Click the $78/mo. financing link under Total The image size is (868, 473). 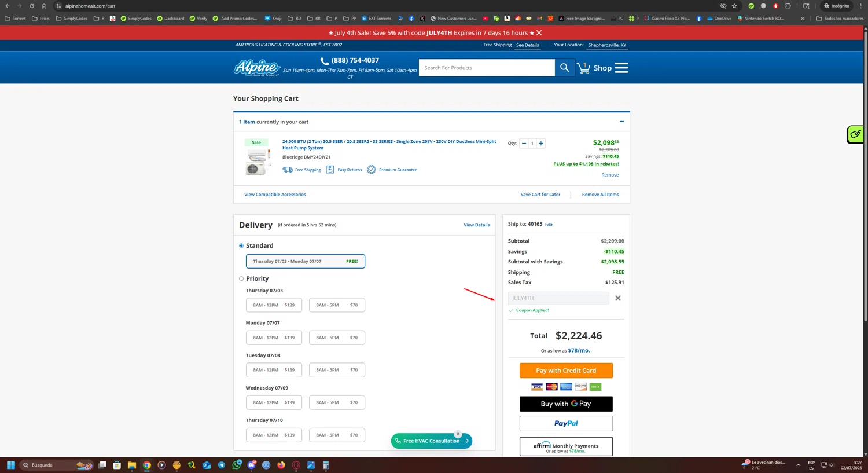tap(579, 351)
